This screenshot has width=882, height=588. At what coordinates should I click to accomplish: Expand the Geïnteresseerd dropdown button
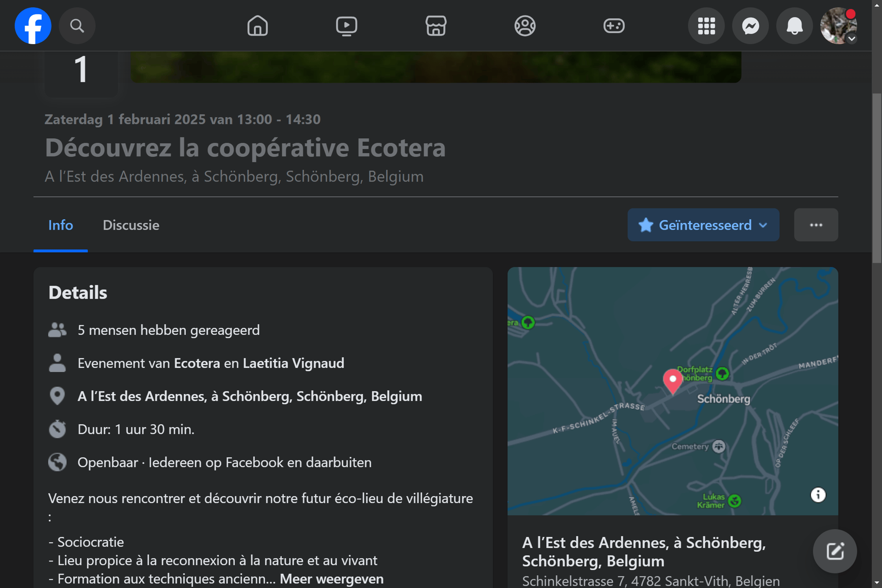[703, 225]
